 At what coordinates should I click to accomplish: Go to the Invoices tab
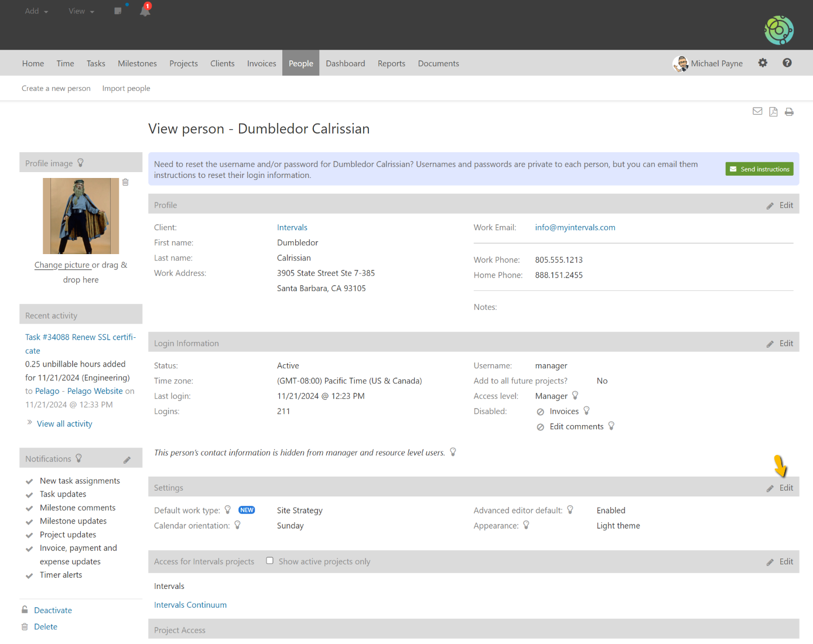pyautogui.click(x=261, y=63)
